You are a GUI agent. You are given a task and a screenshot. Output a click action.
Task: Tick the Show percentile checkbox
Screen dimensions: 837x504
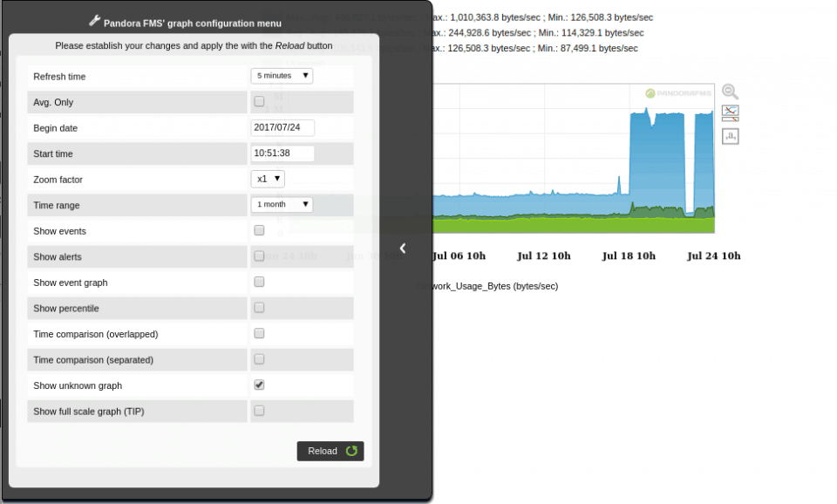tap(259, 308)
